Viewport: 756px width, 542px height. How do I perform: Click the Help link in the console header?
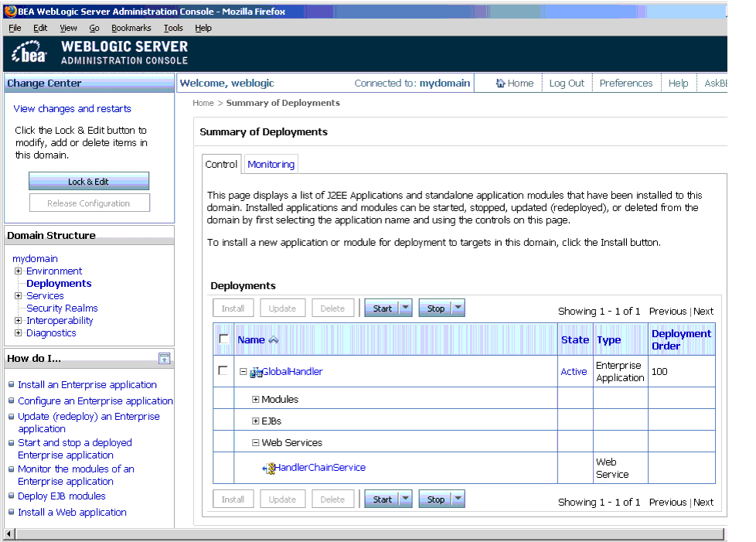(x=678, y=83)
